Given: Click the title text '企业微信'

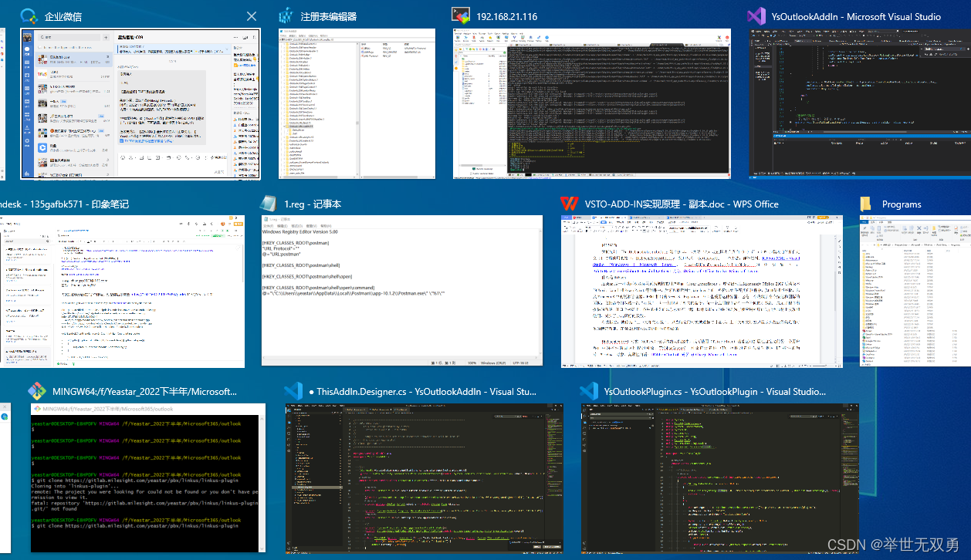Looking at the screenshot, I should [63, 16].
